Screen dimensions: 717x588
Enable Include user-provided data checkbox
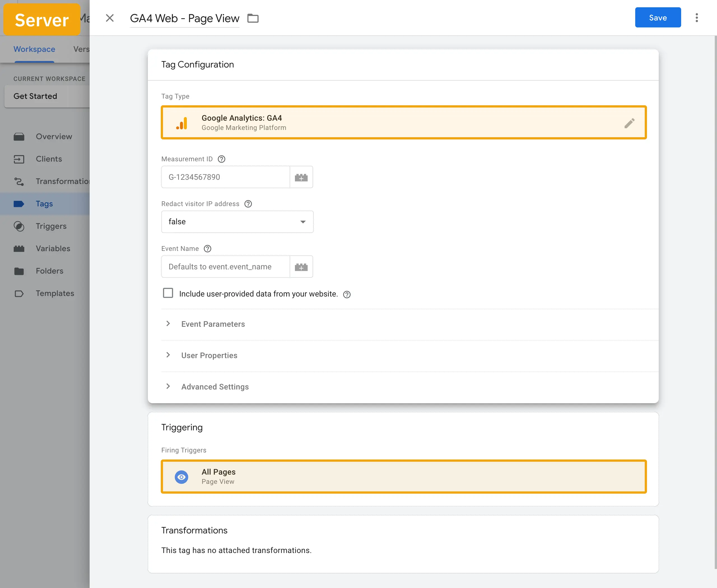tap(168, 293)
